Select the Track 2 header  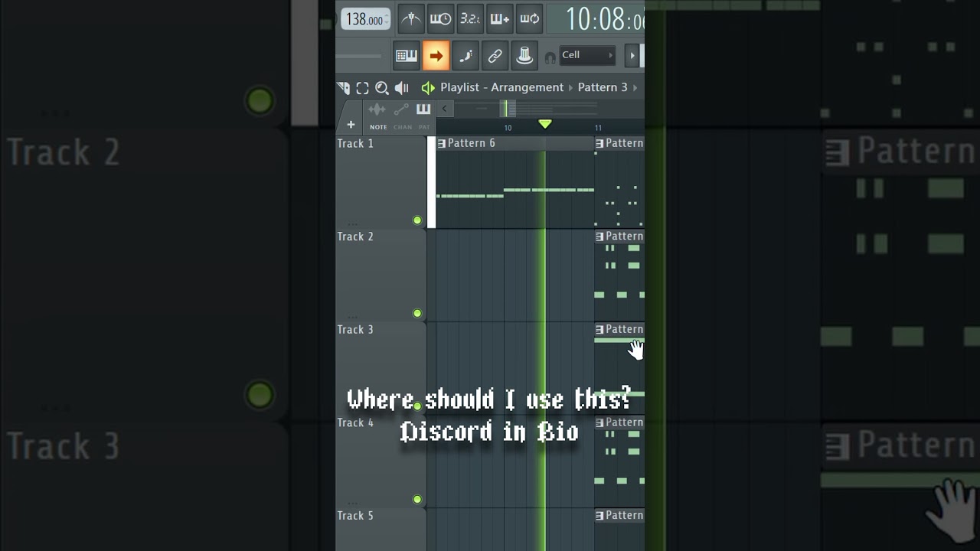coord(381,275)
